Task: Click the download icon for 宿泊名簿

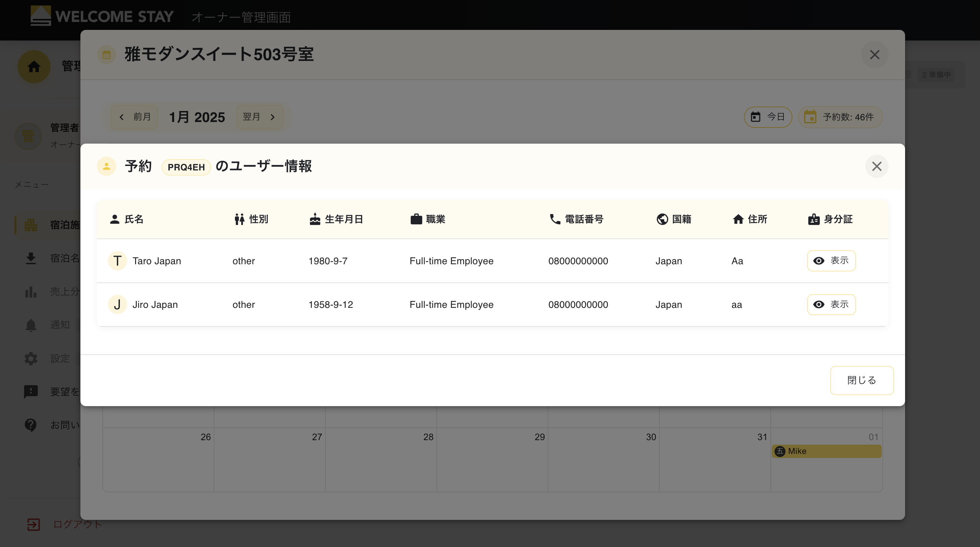Action: pos(31,258)
